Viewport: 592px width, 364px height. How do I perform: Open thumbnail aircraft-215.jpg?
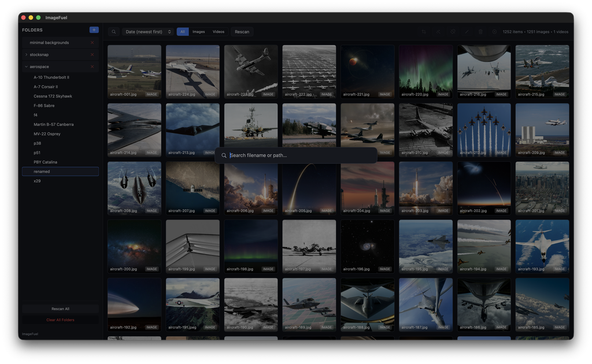(542, 72)
